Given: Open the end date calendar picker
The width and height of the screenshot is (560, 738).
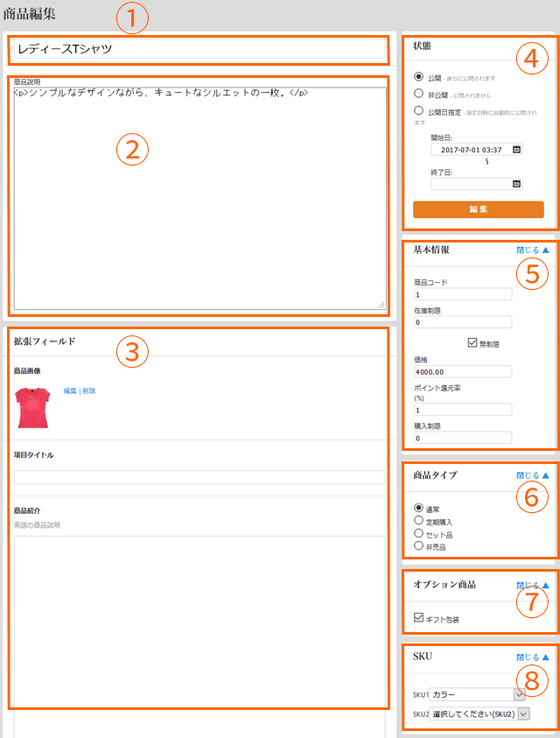Looking at the screenshot, I should (516, 184).
